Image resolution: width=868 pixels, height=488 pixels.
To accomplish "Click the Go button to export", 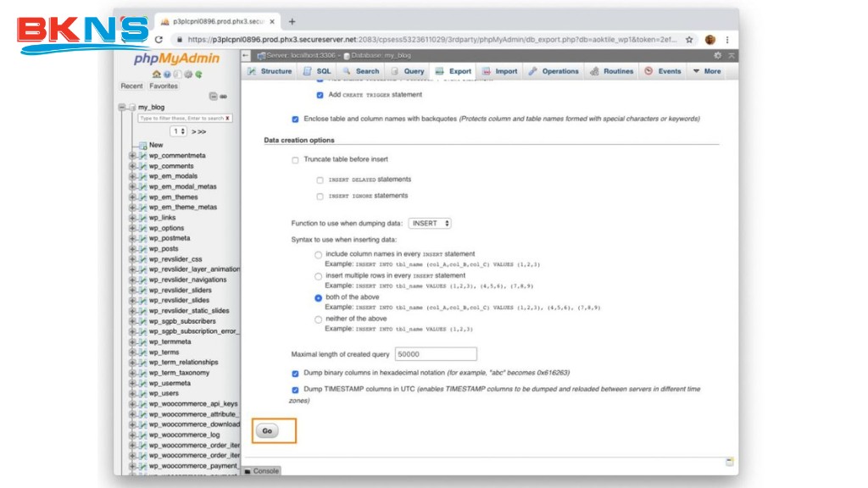I will point(267,431).
